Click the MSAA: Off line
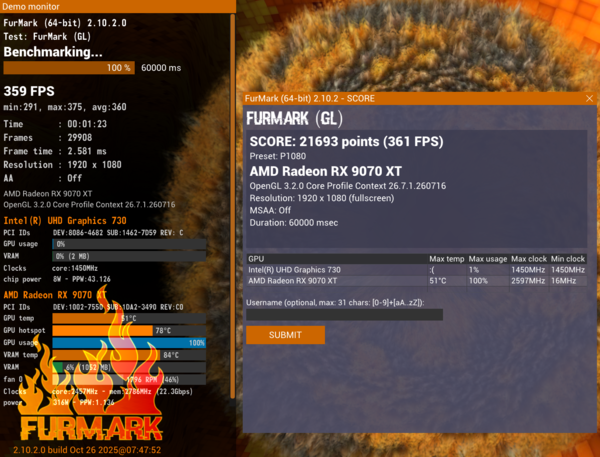 pyautogui.click(x=270, y=211)
